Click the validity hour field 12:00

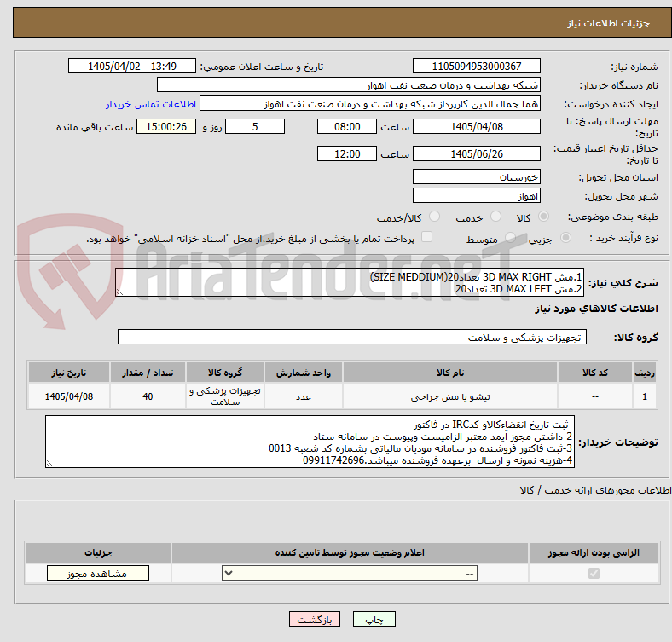coord(347,153)
